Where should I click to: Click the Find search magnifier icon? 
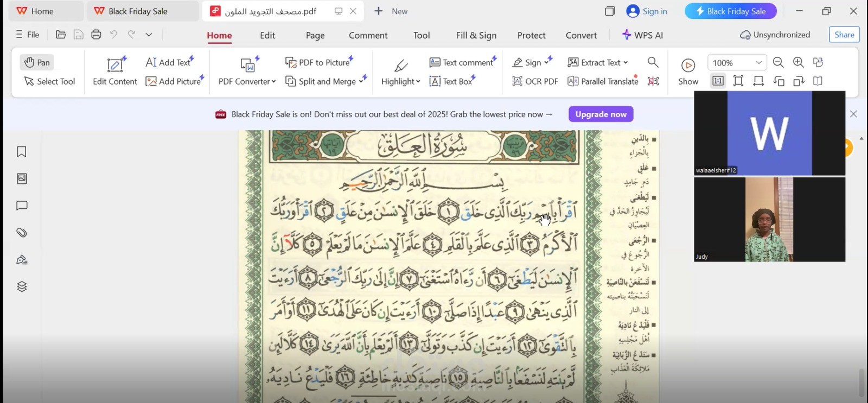click(x=653, y=62)
